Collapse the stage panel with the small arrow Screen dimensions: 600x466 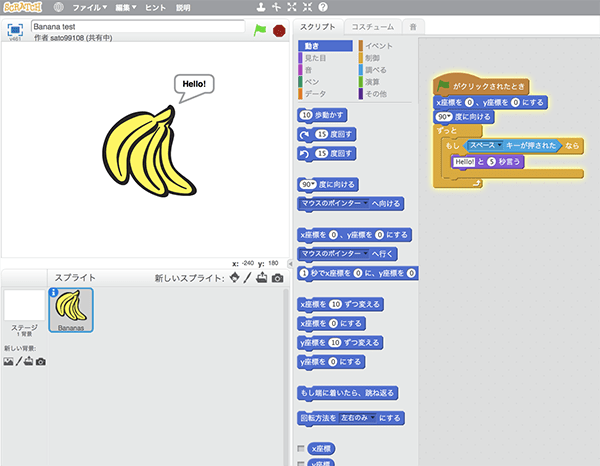coord(290,264)
